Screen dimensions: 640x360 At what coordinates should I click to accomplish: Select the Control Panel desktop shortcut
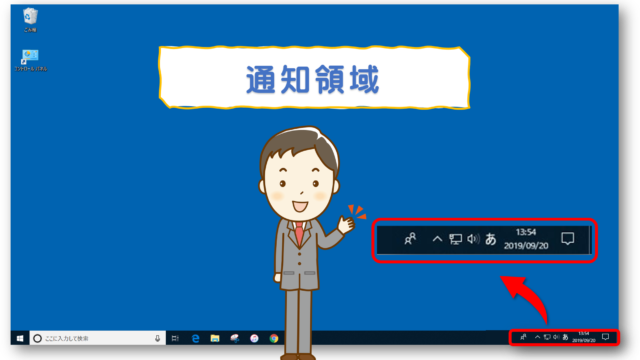pyautogui.click(x=31, y=60)
